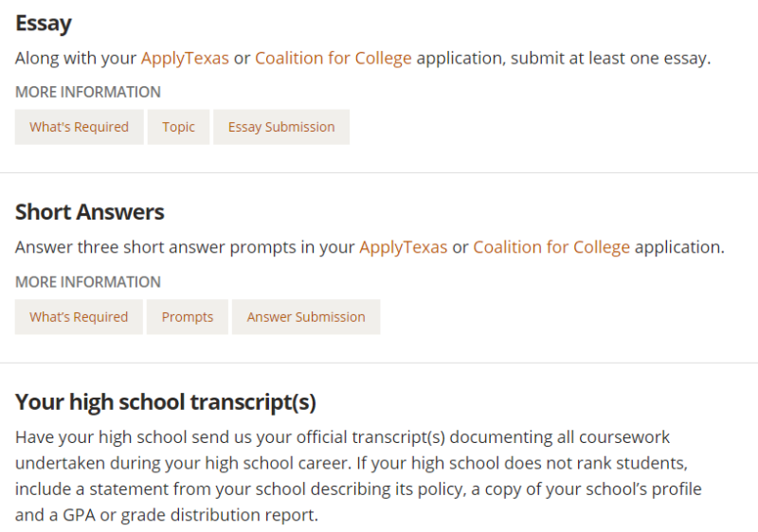Select the Prompts tab
The width and height of the screenshot is (758, 532).
point(188,317)
